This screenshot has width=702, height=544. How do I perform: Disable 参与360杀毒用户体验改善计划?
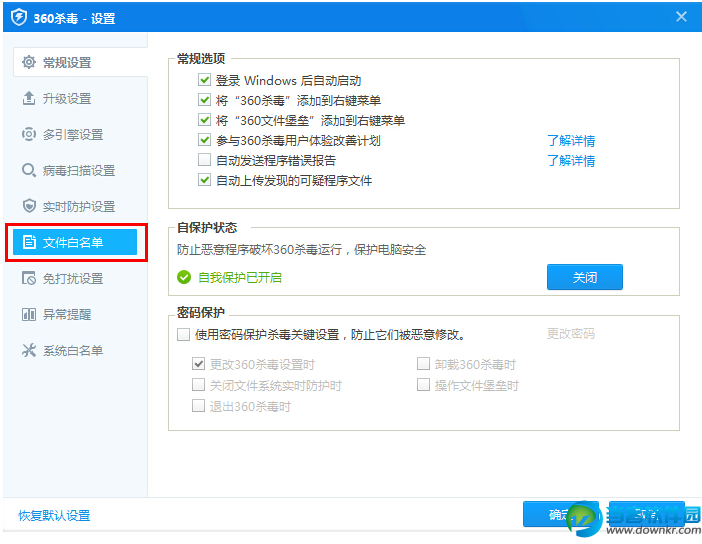(204, 140)
